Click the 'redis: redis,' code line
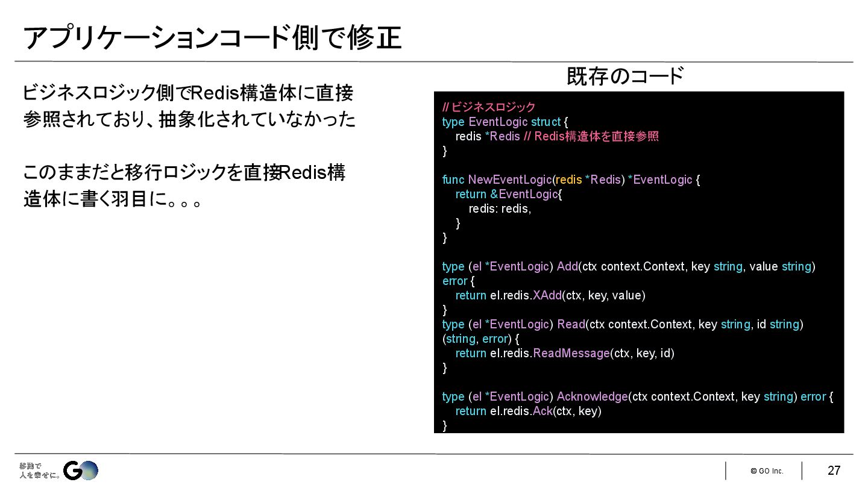 pyautogui.click(x=500, y=208)
